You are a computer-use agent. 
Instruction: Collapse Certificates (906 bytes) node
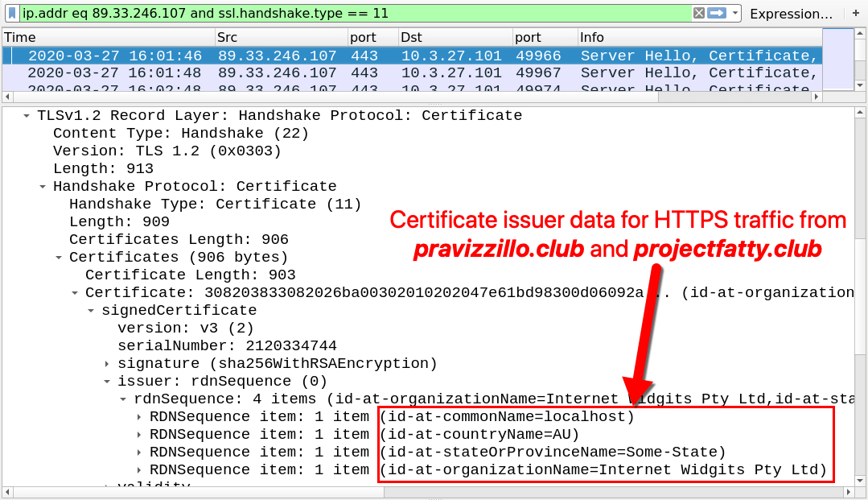(x=58, y=257)
